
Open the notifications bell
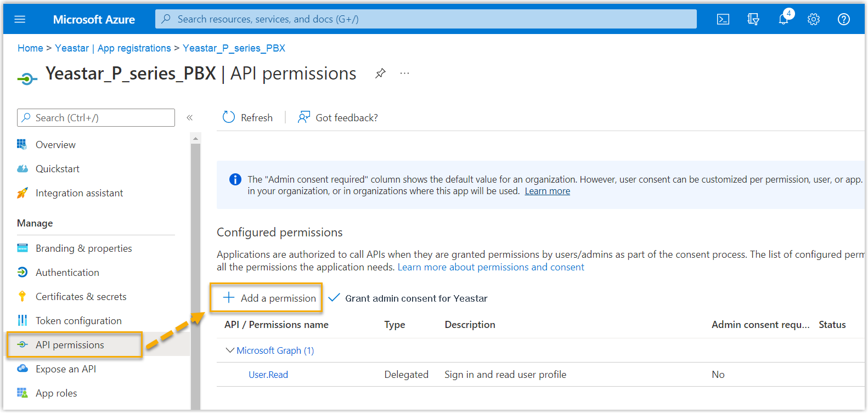(784, 19)
